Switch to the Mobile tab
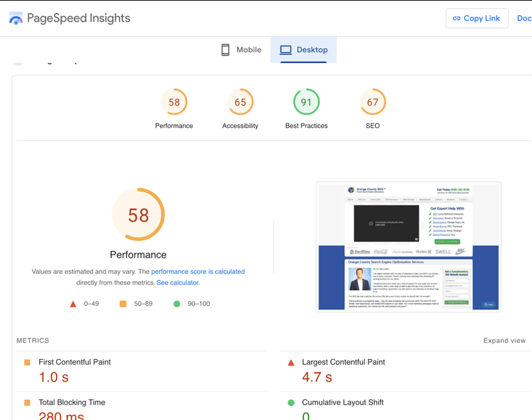532x420 pixels. click(241, 50)
